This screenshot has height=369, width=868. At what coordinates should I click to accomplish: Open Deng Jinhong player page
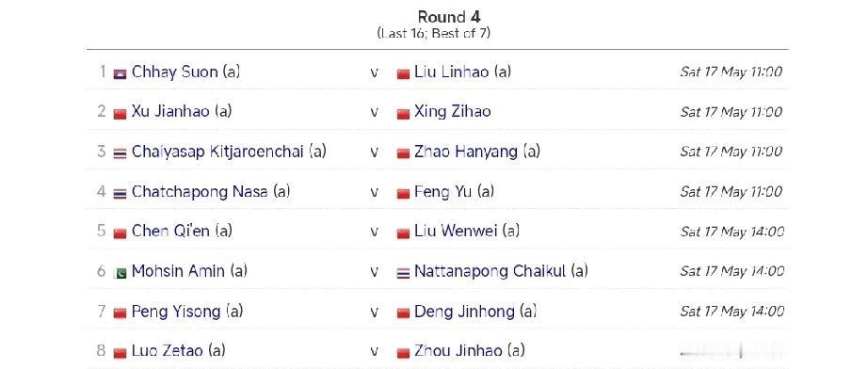(x=464, y=312)
